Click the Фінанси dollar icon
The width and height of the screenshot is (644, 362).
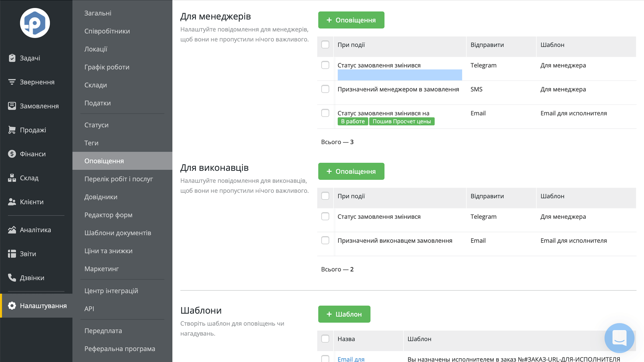[x=12, y=154]
